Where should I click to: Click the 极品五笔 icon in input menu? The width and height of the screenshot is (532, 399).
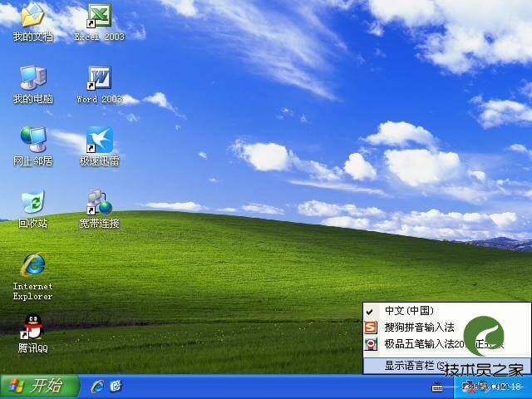pyautogui.click(x=371, y=344)
